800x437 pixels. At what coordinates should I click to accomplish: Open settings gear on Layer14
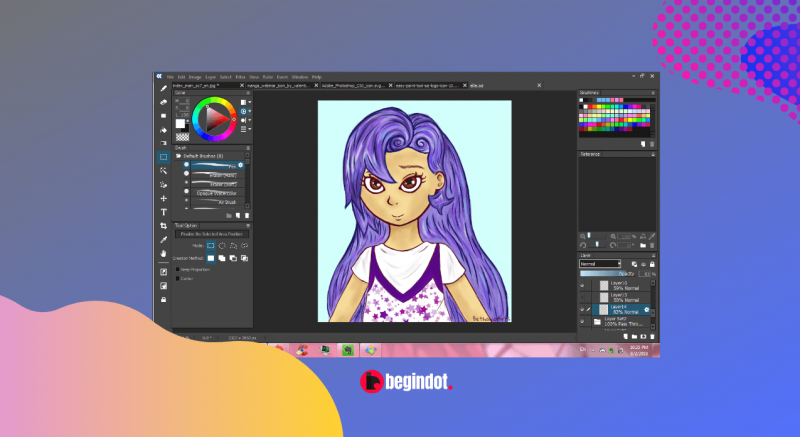pos(646,310)
